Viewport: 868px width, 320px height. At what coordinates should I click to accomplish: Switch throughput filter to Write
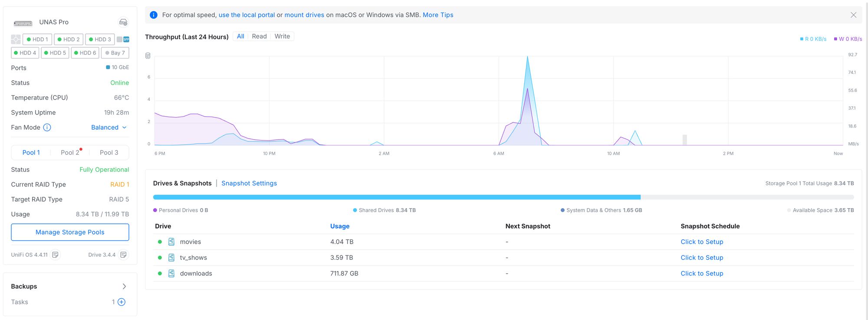coord(282,36)
